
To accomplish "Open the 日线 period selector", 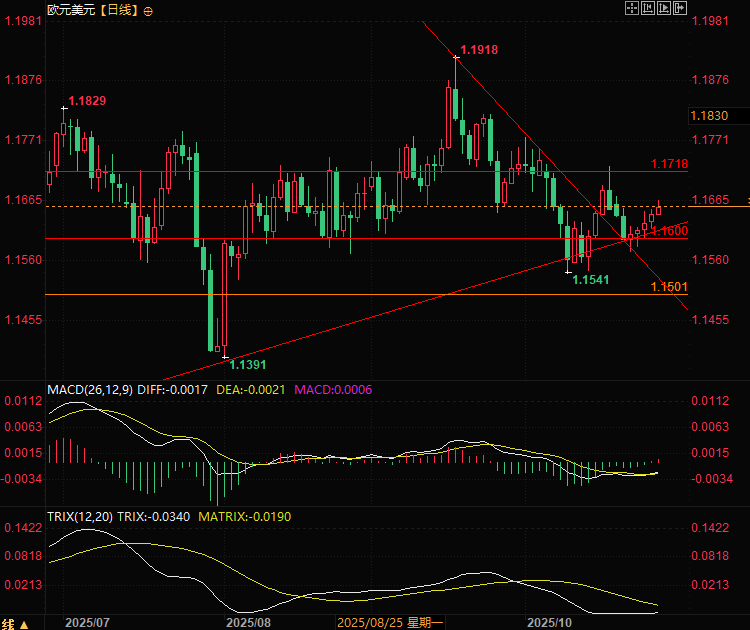I will pos(120,10).
